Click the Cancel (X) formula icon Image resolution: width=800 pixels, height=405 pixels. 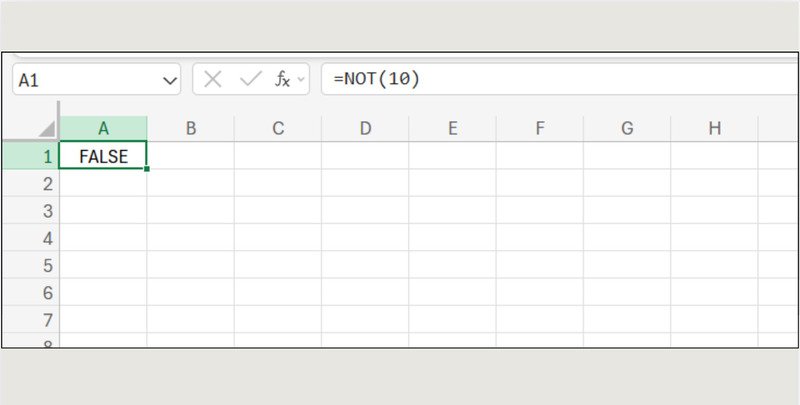[x=213, y=80]
